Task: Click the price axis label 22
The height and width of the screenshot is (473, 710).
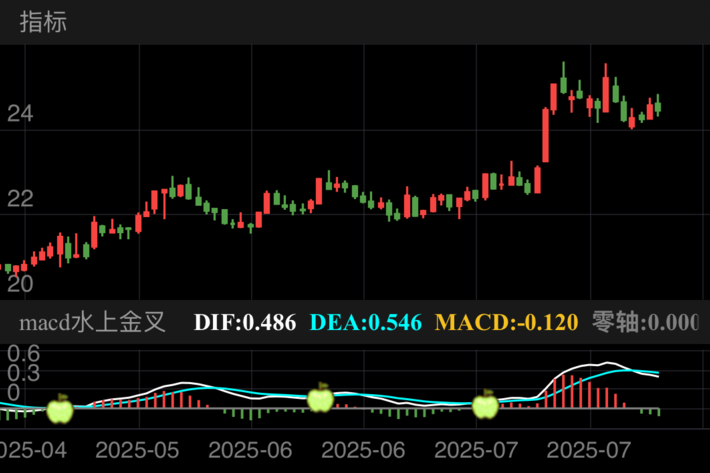Action: (x=20, y=199)
